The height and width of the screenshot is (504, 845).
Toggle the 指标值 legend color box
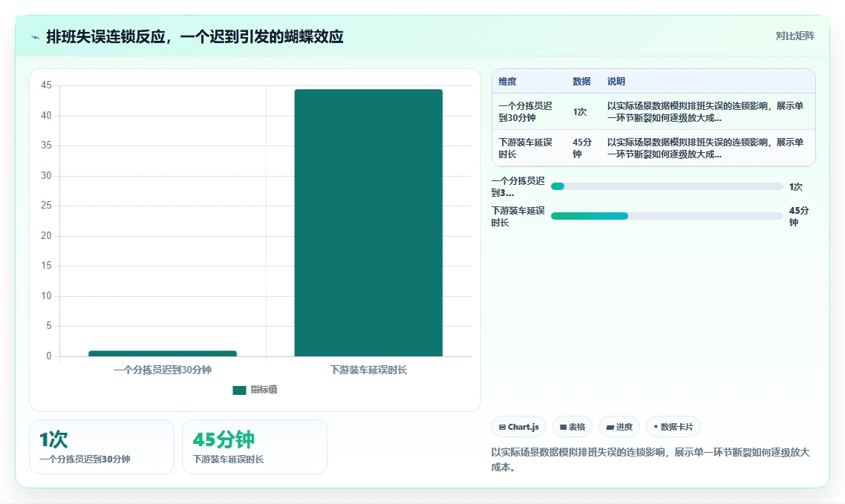(239, 390)
